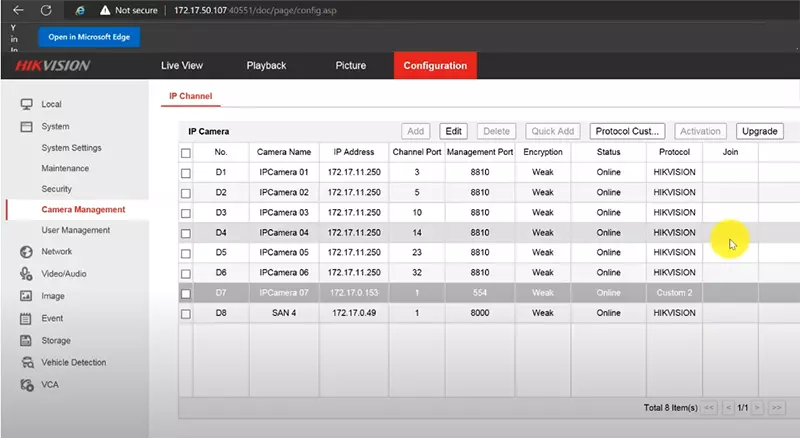Expand the Video/Audio section
Viewport: 800px width, 438px height.
tap(64, 274)
